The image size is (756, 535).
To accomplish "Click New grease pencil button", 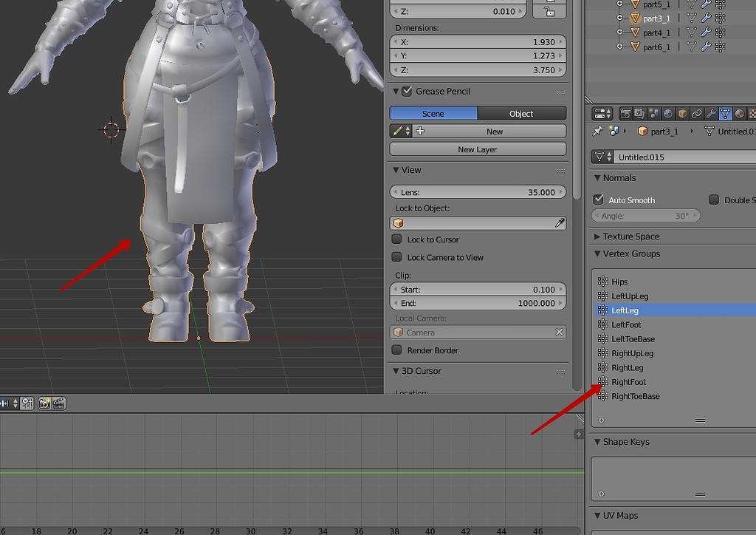I will pos(489,132).
